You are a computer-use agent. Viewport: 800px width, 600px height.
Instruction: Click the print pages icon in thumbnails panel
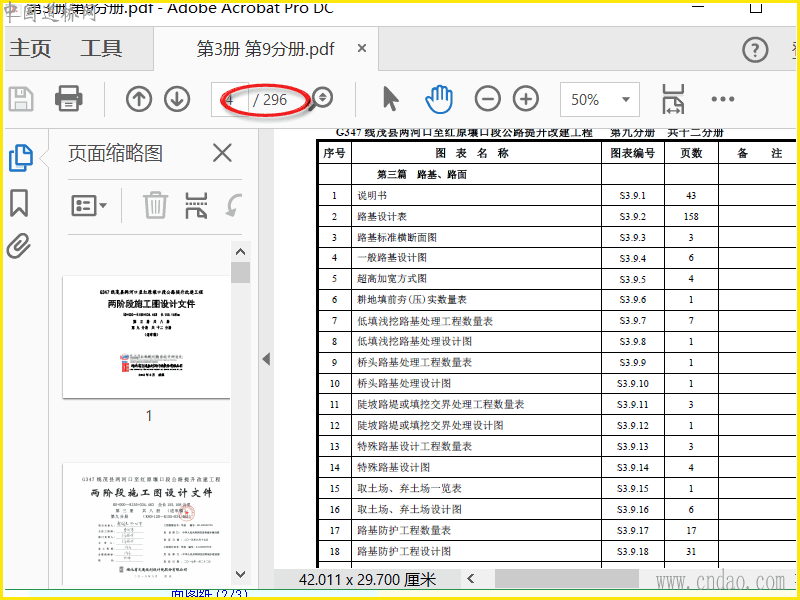tap(196, 205)
